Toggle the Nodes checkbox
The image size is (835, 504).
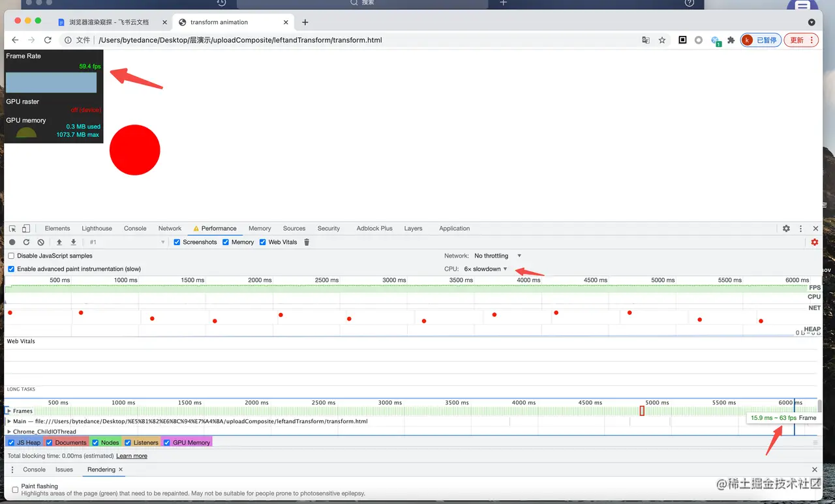pos(95,443)
